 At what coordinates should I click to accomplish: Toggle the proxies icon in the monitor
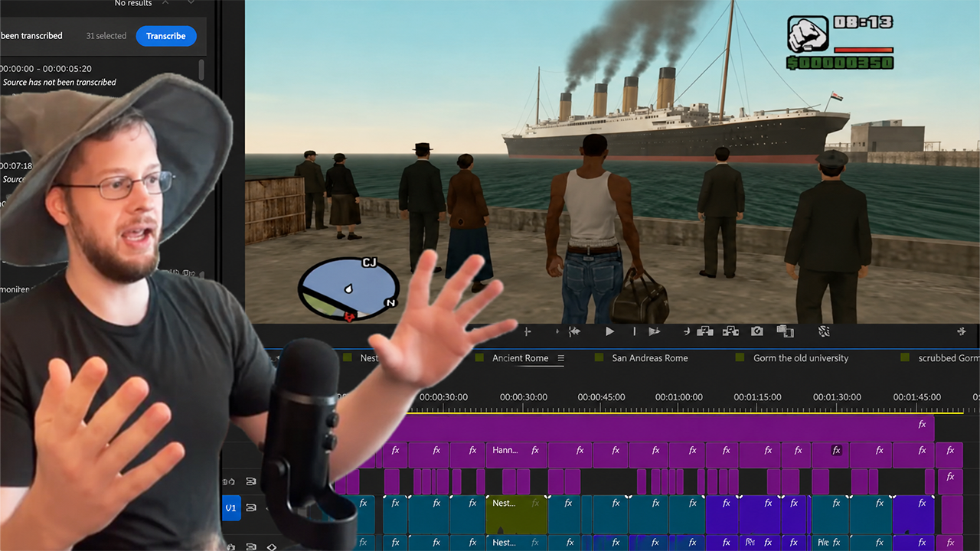[824, 331]
